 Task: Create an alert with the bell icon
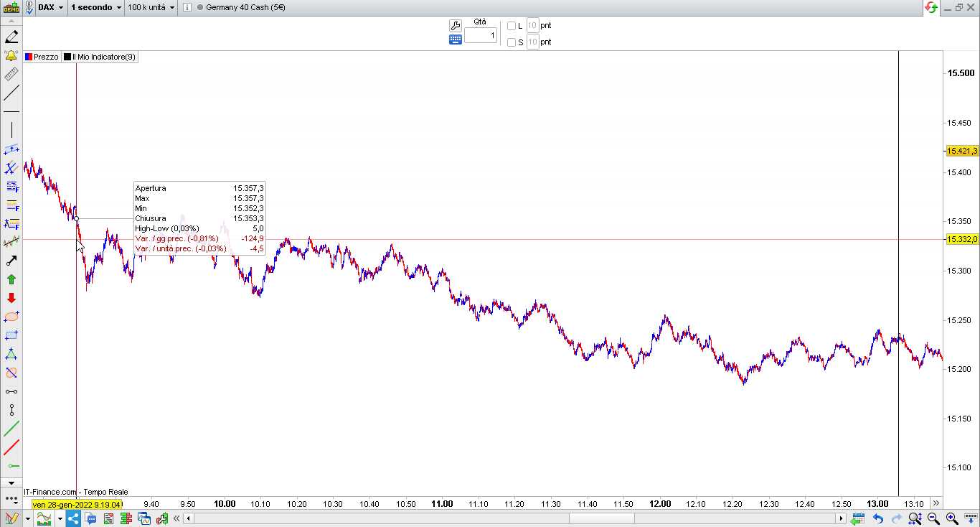click(x=11, y=55)
